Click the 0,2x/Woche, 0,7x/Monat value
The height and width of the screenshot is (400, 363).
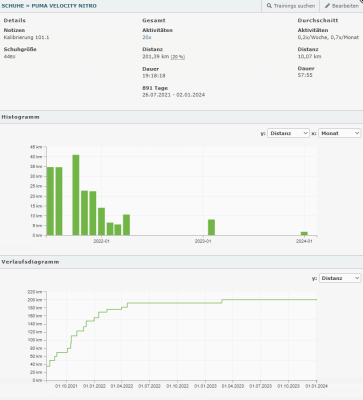coord(328,37)
